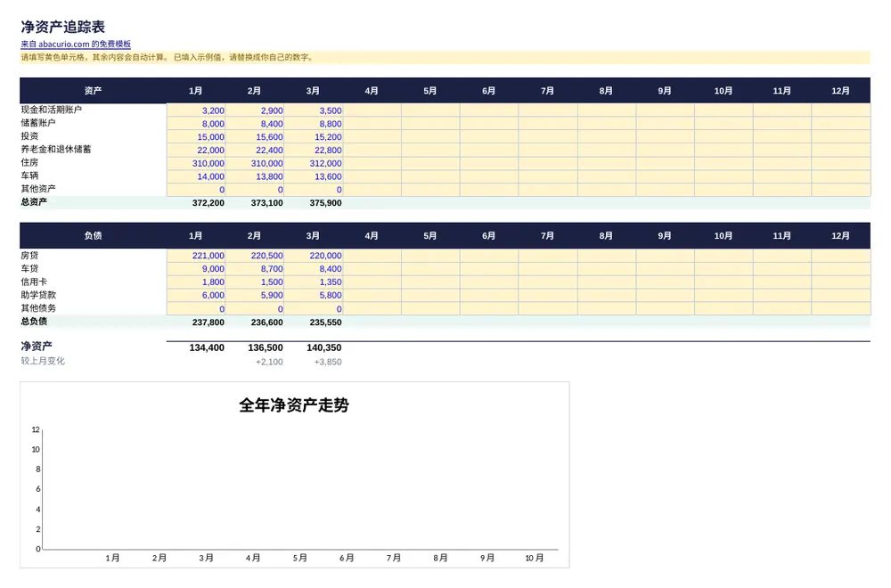Select the 现金和活期账户 row label
This screenshot has width=891, height=588.
coord(52,110)
